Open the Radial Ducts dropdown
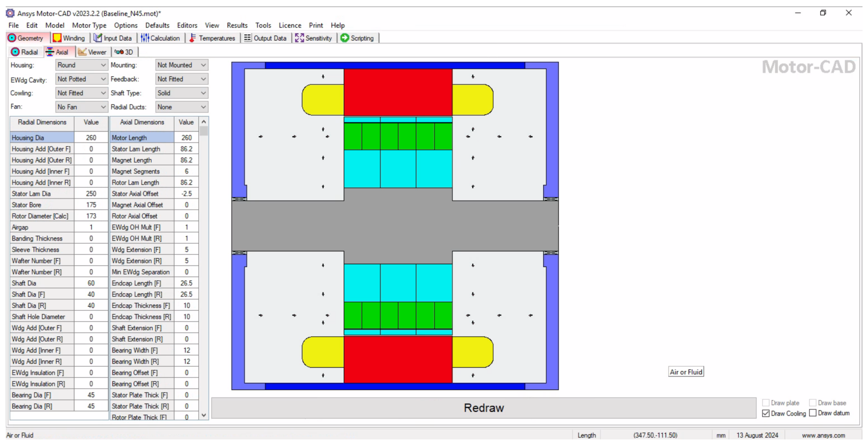This screenshot has width=868, height=447. tap(181, 107)
